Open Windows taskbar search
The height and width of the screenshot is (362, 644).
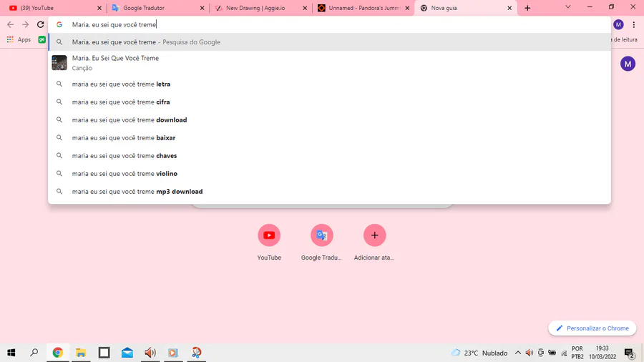pos(34,353)
